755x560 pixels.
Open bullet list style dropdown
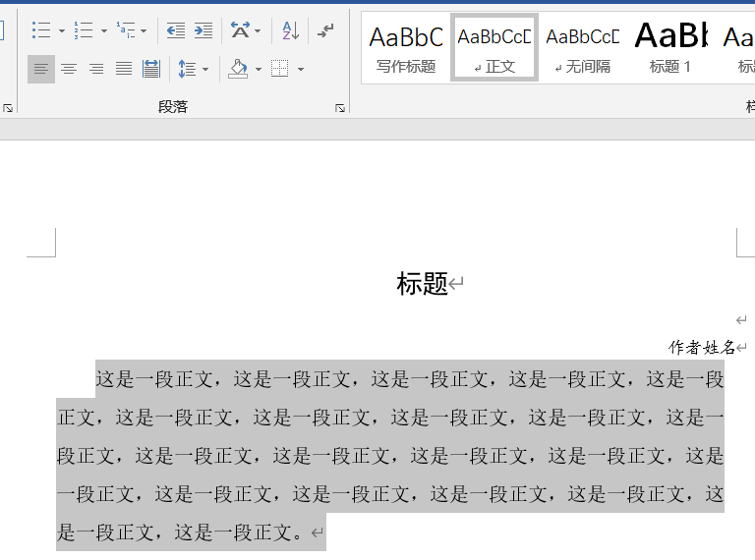(62, 30)
